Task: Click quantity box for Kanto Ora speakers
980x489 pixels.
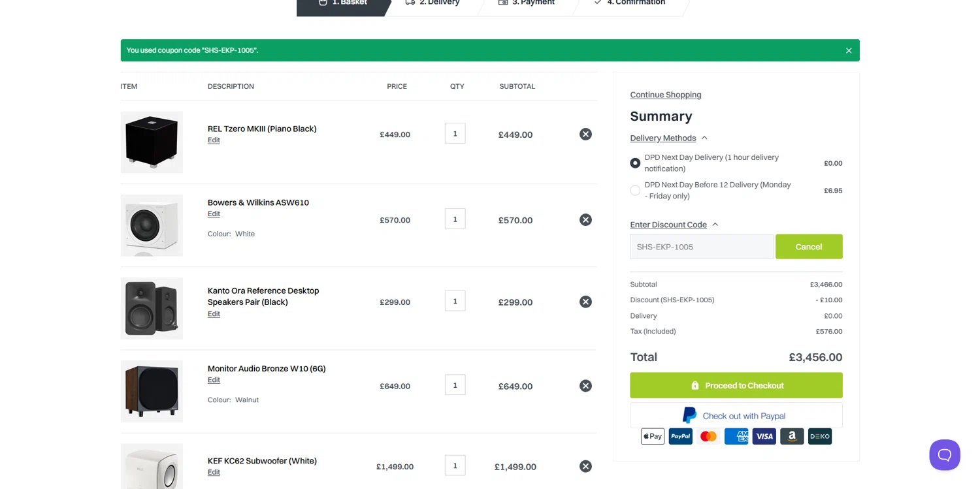Action: point(455,301)
